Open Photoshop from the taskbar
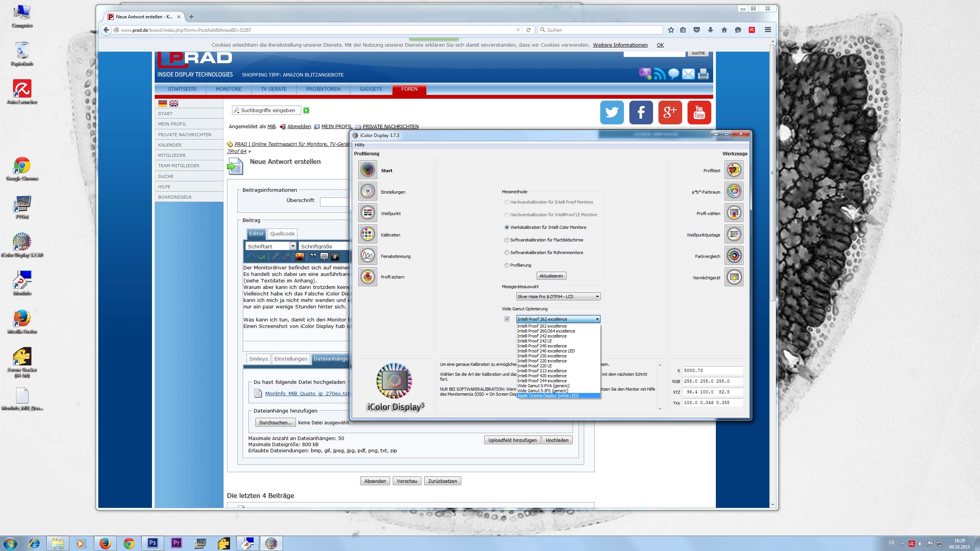980x551 pixels. point(152,543)
